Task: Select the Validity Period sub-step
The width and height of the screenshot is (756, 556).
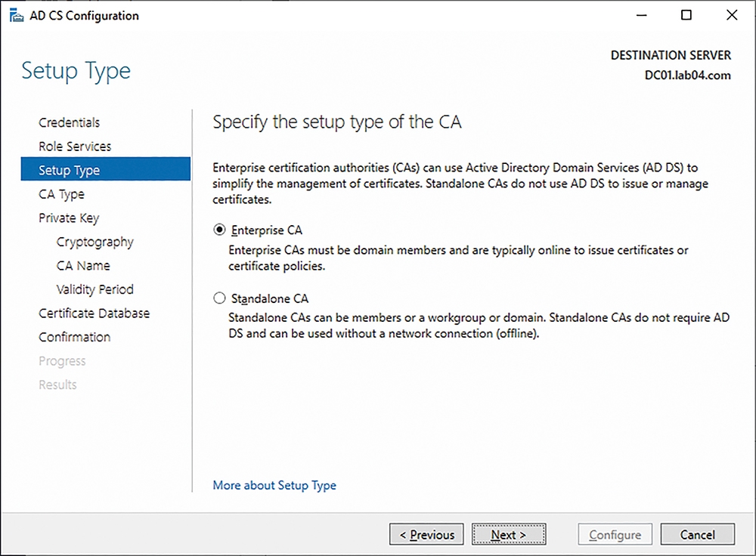Action: [95, 289]
